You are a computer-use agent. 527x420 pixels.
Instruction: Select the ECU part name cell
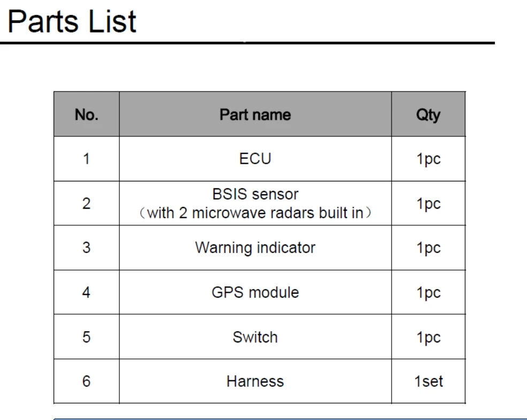255,159
